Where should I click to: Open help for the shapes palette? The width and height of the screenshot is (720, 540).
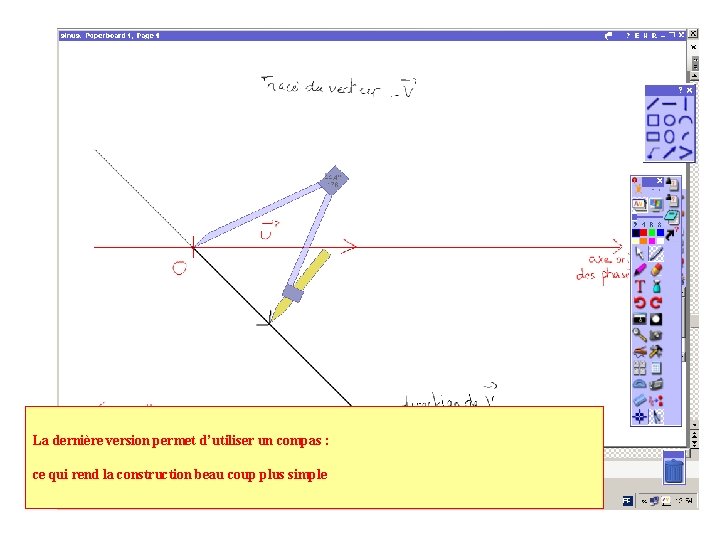(681, 90)
